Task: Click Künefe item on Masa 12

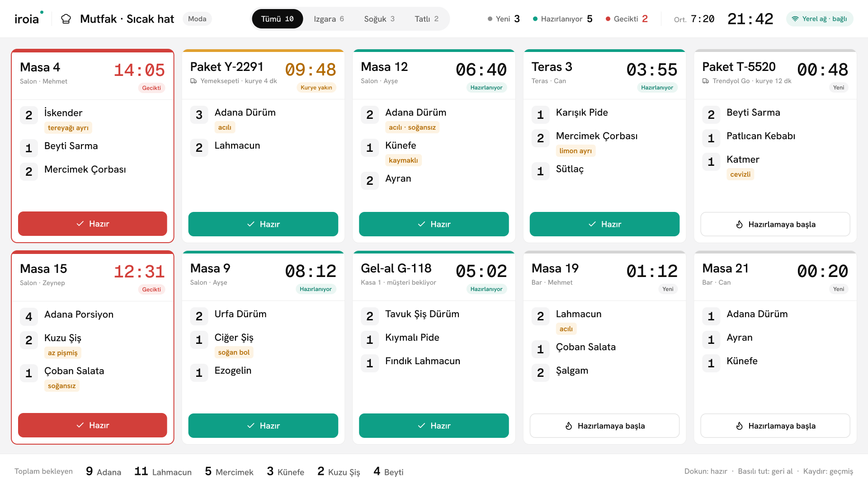Action: pyautogui.click(x=401, y=145)
